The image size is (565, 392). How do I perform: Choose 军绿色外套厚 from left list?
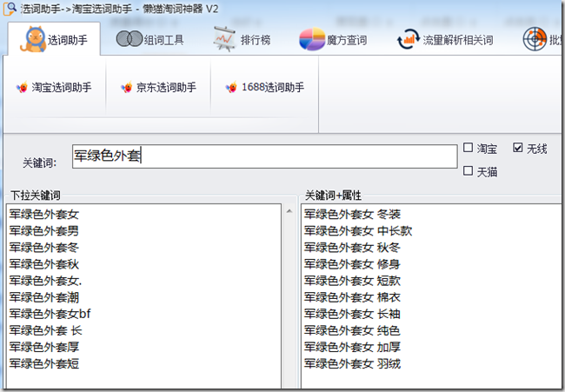point(44,347)
